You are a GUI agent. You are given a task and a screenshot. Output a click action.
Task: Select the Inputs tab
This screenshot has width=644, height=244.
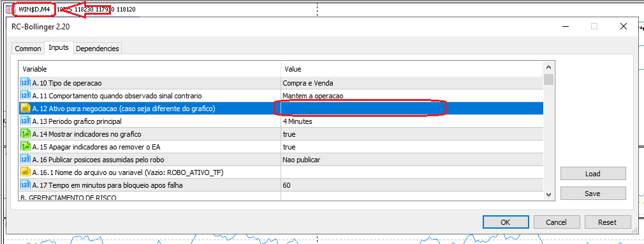pos(59,47)
